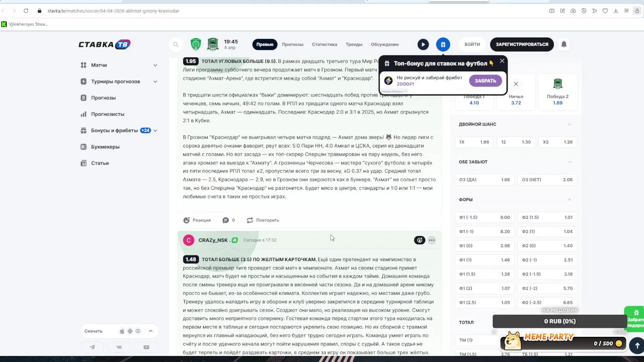The width and height of the screenshot is (644, 362).
Task: Open the Статистика tab
Action: coord(325,44)
